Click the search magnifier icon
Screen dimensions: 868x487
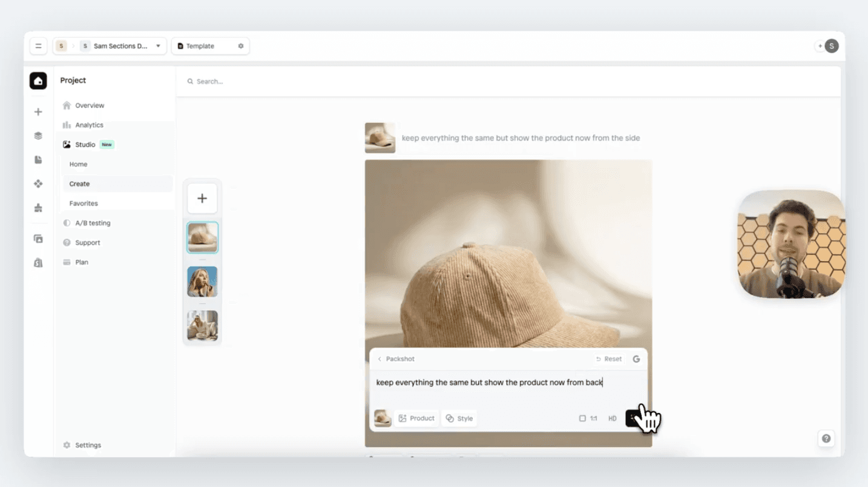click(x=190, y=81)
